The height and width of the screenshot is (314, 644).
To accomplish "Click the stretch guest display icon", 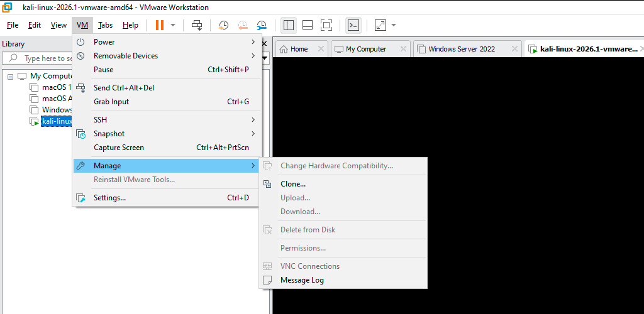I will pyautogui.click(x=380, y=25).
